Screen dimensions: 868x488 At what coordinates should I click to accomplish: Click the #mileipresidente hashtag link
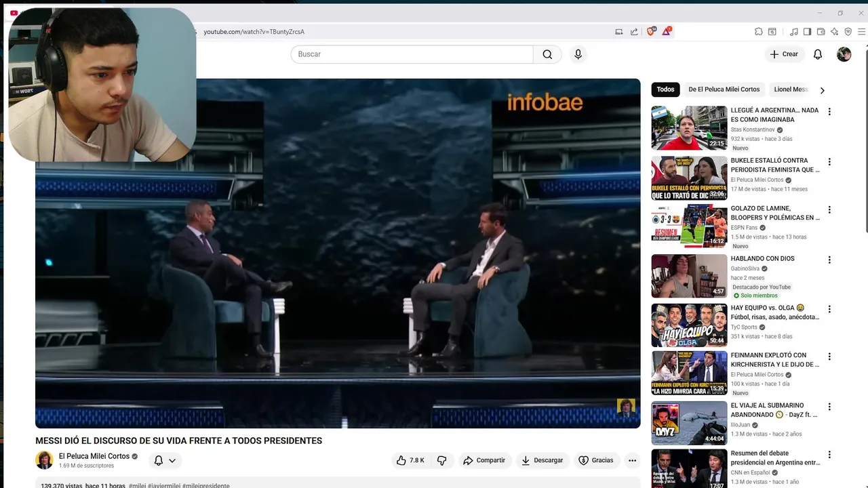point(206,485)
